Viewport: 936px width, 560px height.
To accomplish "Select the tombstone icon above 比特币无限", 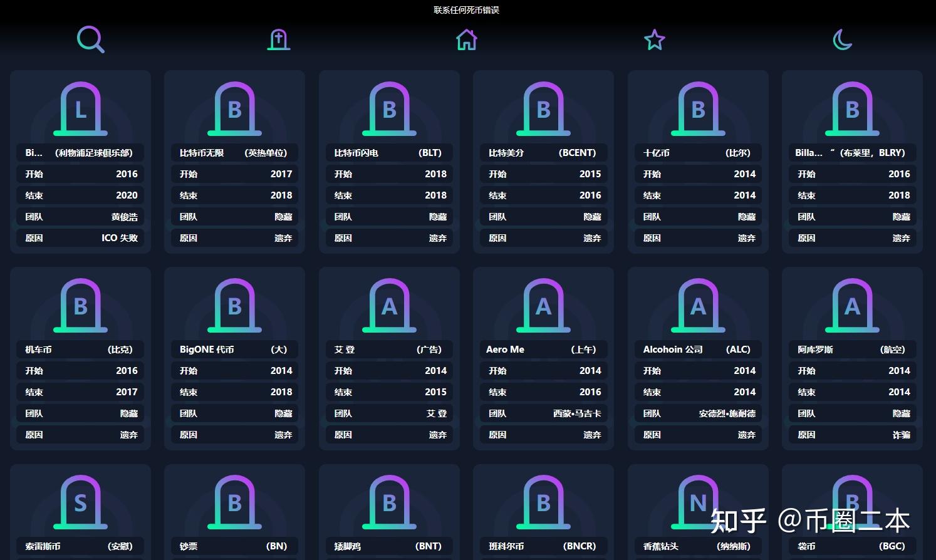I will tap(234, 109).
